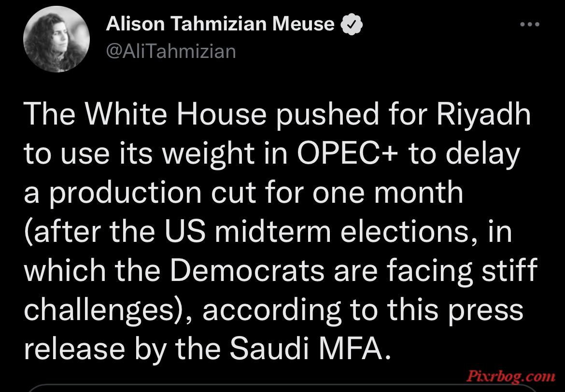Click the display name Alison Tahmizian Meuse
The image size is (565, 392).
220,24
